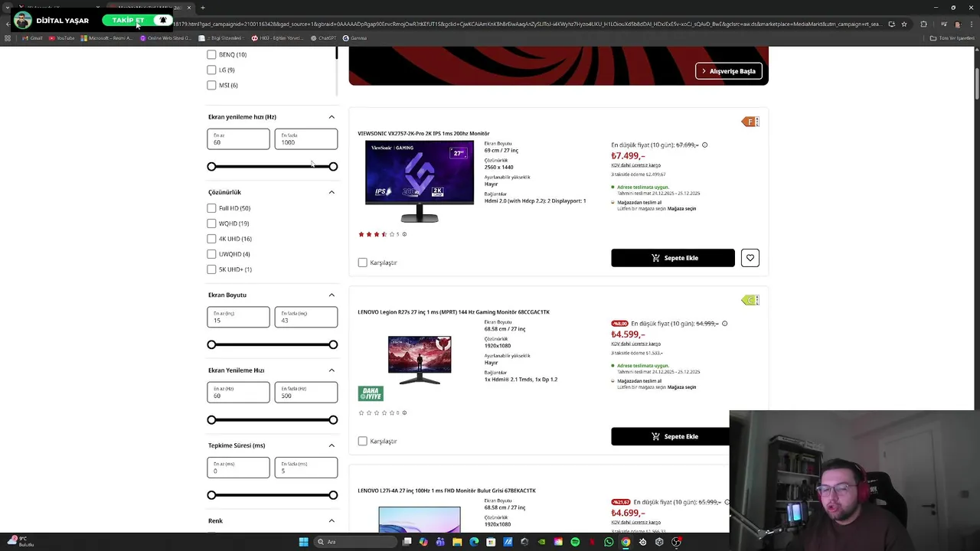Open Gamma bookmark
The width and height of the screenshot is (980, 551).
click(354, 37)
